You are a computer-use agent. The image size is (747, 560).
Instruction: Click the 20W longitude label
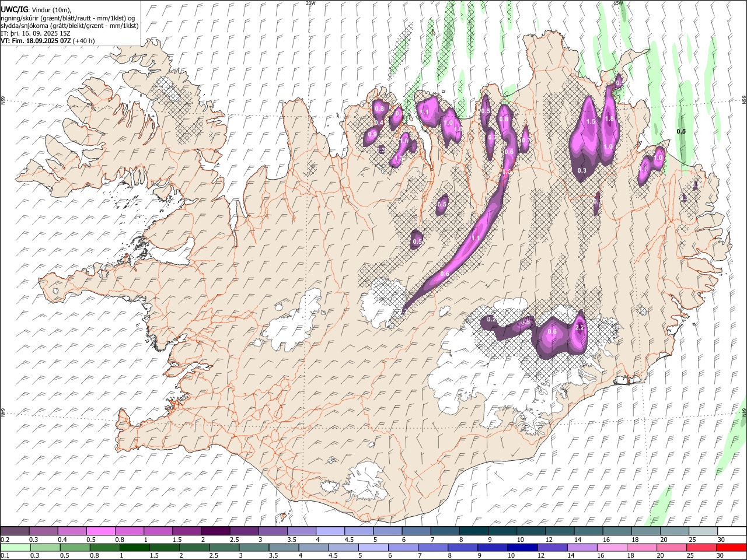click(311, 3)
